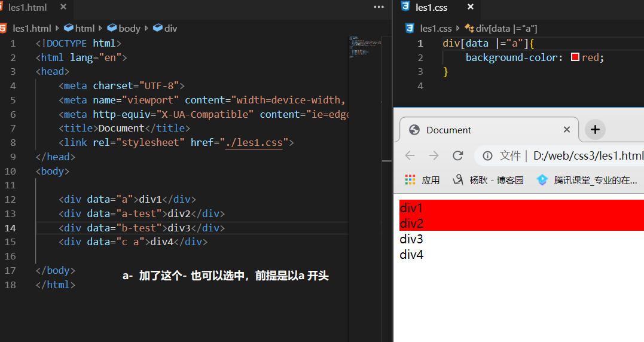Click the closing </html> tag

56,285
